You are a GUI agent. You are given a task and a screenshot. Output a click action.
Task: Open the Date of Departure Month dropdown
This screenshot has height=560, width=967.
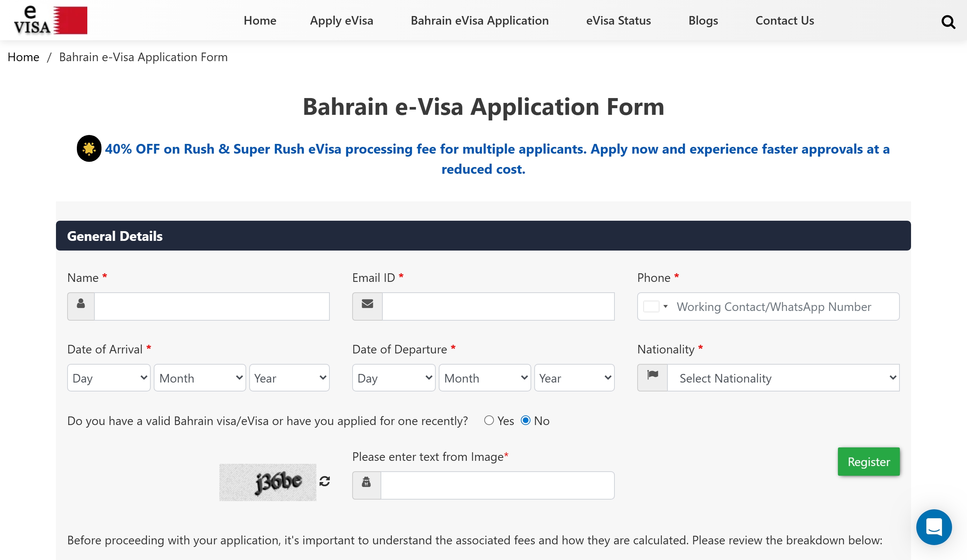click(x=485, y=377)
